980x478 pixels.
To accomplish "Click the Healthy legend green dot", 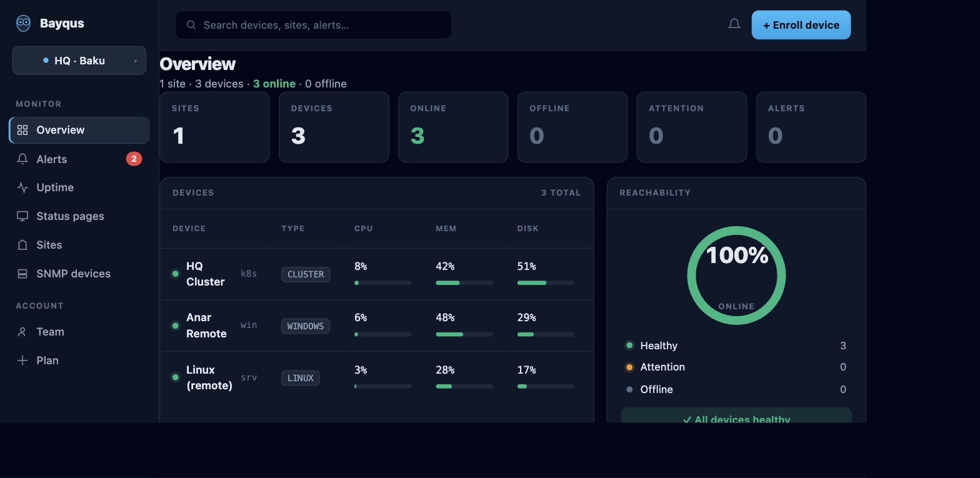I will [x=629, y=346].
